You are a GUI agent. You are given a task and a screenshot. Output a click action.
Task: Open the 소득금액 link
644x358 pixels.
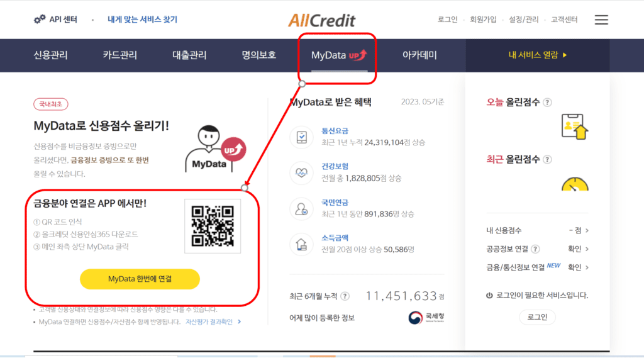[335, 238]
